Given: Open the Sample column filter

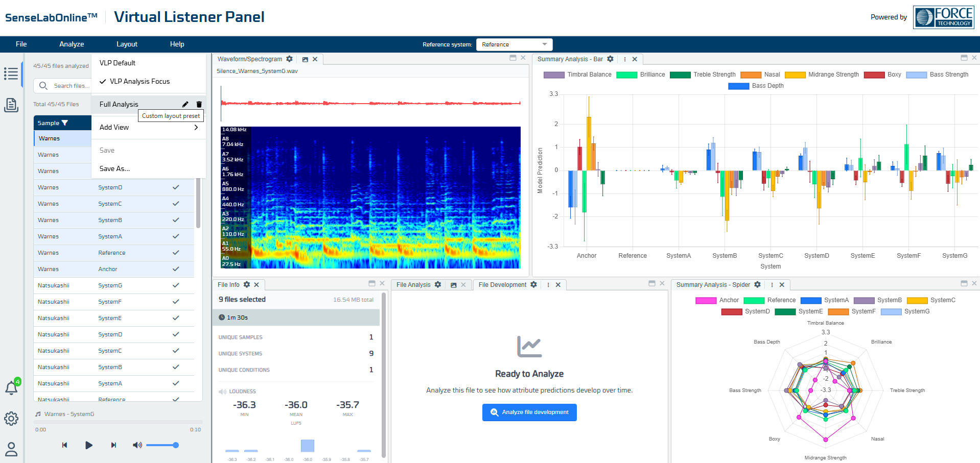Looking at the screenshot, I should tap(65, 123).
